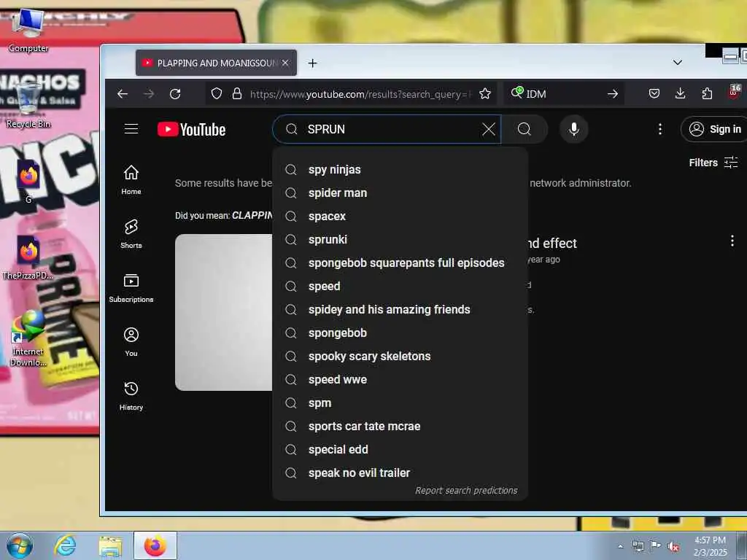Click the extension icon with badge 16
The image size is (747, 560).
(x=735, y=91)
